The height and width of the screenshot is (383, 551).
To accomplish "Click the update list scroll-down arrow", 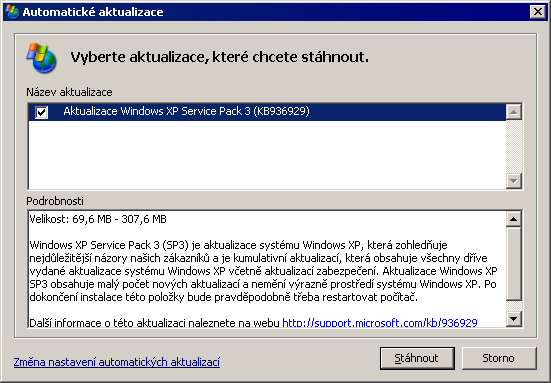I will 514,181.
